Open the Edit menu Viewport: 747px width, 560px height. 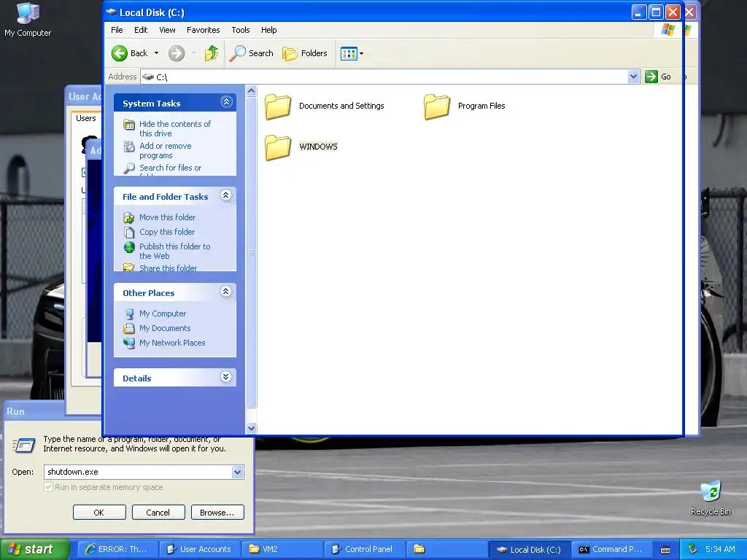coord(141,30)
